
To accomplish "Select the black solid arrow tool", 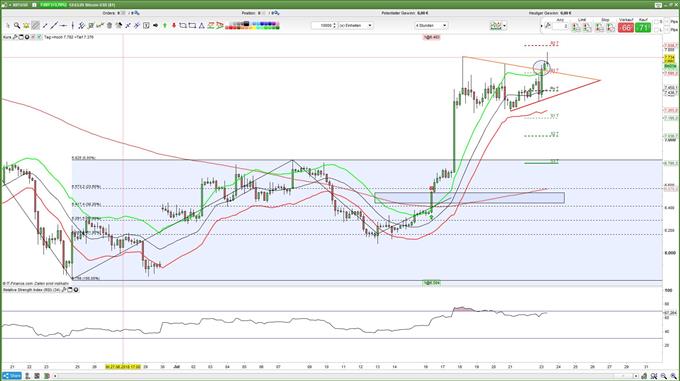I will click(x=155, y=26).
